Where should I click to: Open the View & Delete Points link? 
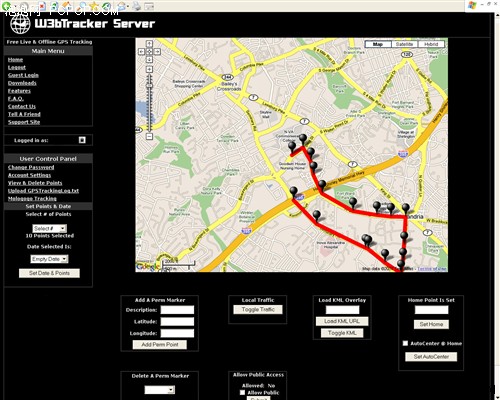pos(35,183)
